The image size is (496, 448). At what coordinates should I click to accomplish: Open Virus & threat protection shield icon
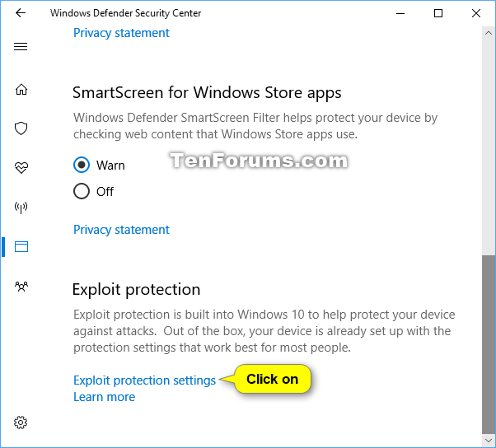pos(21,128)
